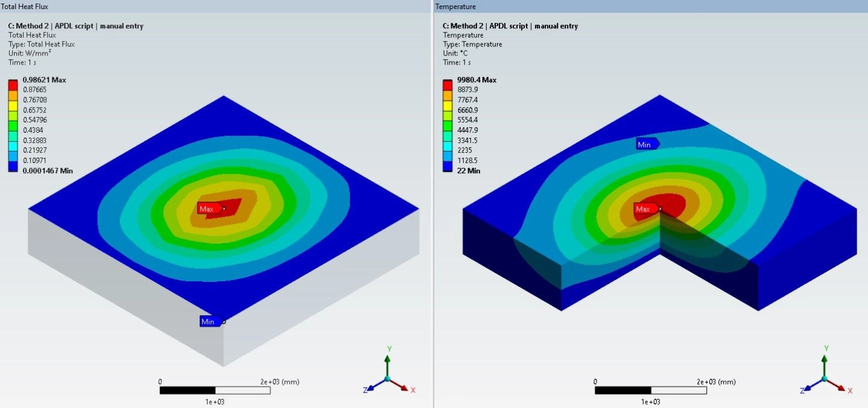Click the legend value 0.32883

pos(34,140)
